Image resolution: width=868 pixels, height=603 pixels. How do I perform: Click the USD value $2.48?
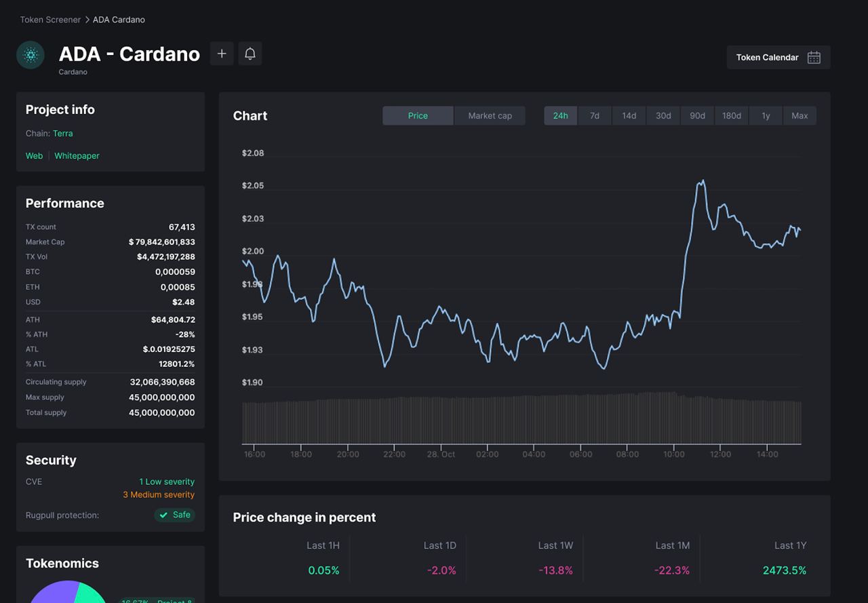click(184, 303)
